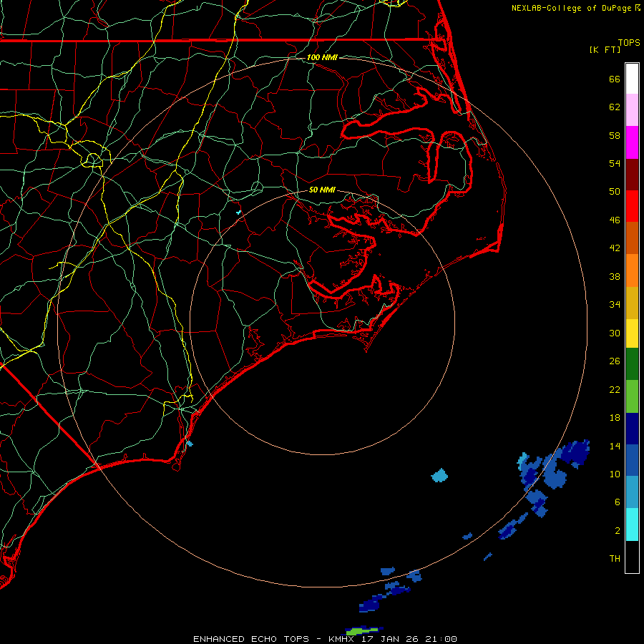Click the 26 legend value
Viewport: 644px width, 644px height.
(615, 361)
